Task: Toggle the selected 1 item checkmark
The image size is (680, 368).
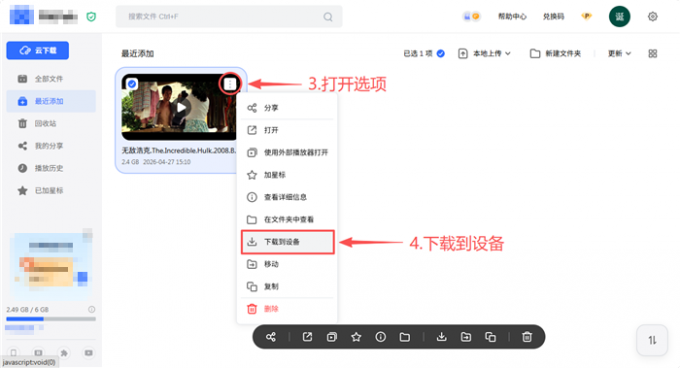Action: click(x=441, y=54)
